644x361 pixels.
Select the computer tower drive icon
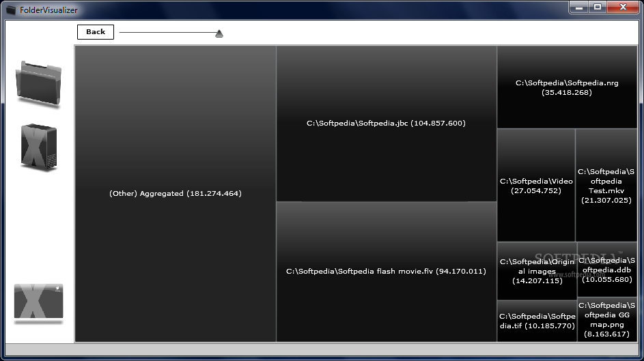[39, 147]
